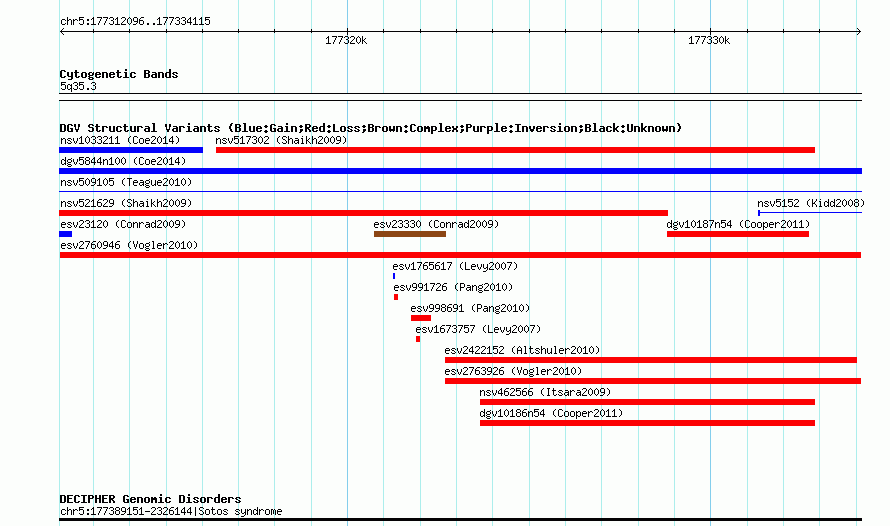890x526 pixels.
Task: Open the esv991726 (Pang2010) label
Action: 453,287
